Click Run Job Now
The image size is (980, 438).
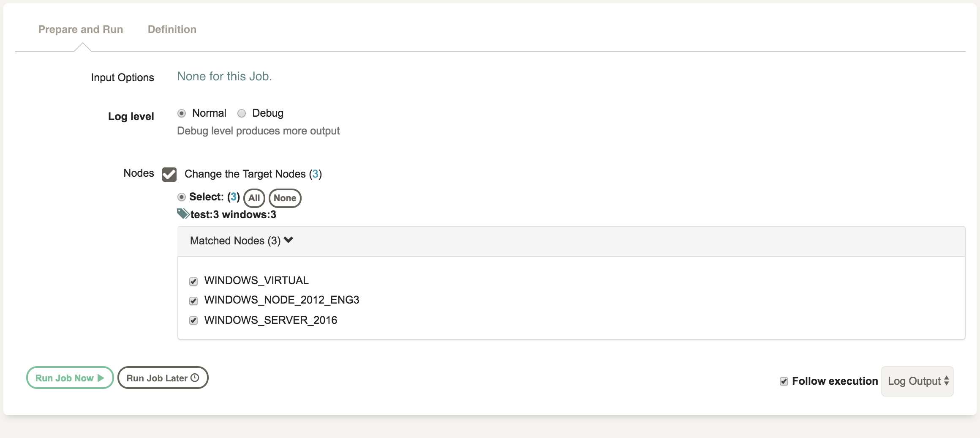tap(69, 378)
